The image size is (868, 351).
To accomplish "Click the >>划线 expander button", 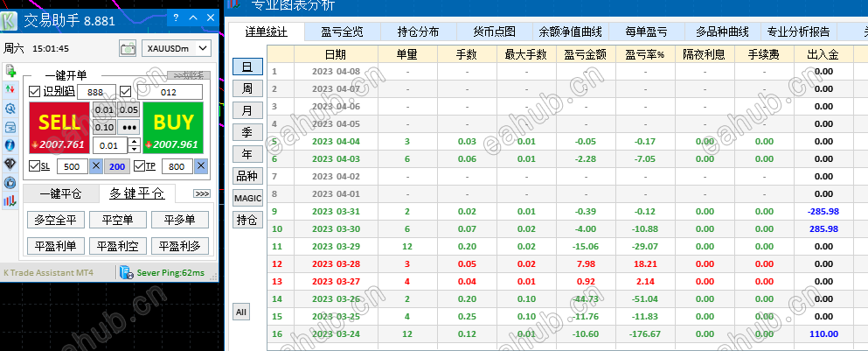I will click(x=189, y=75).
